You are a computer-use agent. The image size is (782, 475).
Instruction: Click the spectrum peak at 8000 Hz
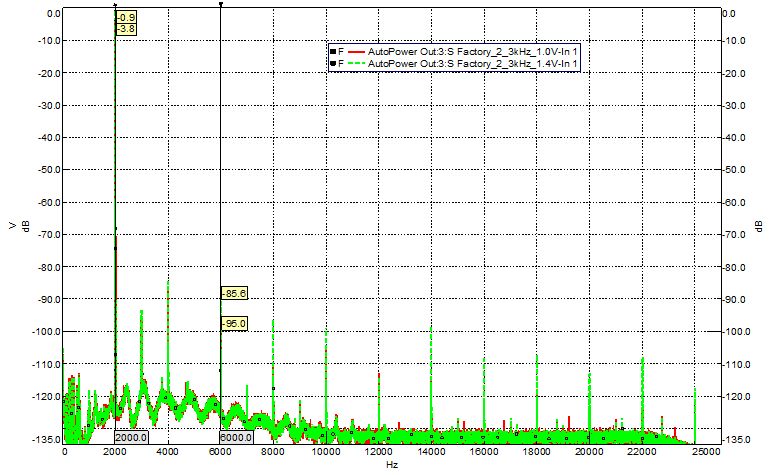[x=273, y=322]
